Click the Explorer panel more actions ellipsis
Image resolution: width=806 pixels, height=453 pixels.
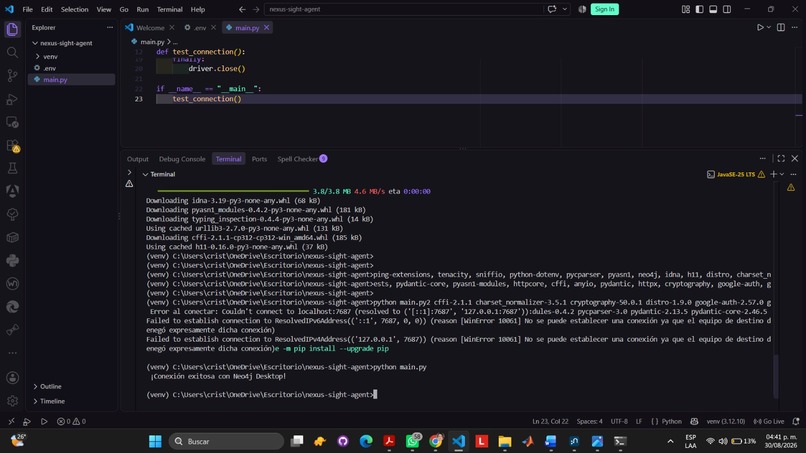109,27
